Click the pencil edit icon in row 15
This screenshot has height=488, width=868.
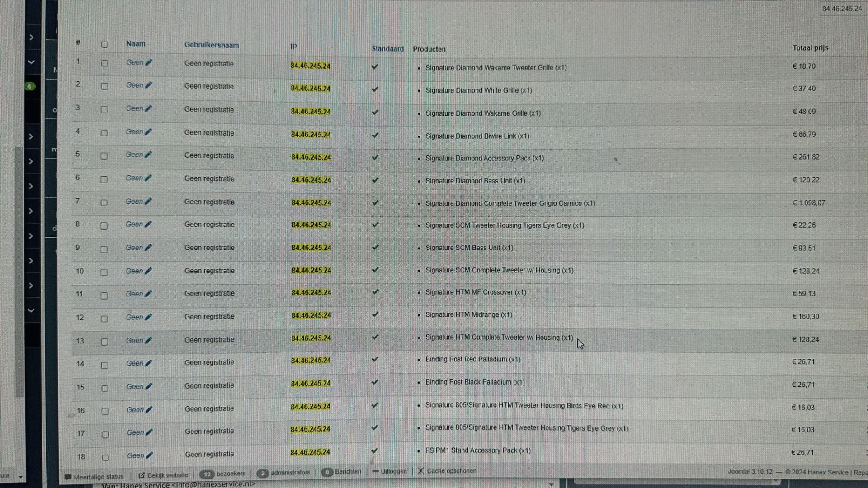149,386
